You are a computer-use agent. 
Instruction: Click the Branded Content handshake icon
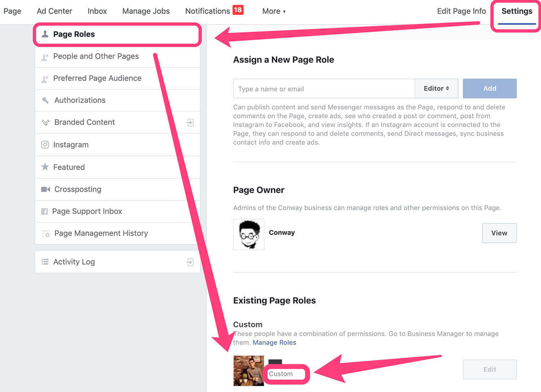click(x=45, y=123)
